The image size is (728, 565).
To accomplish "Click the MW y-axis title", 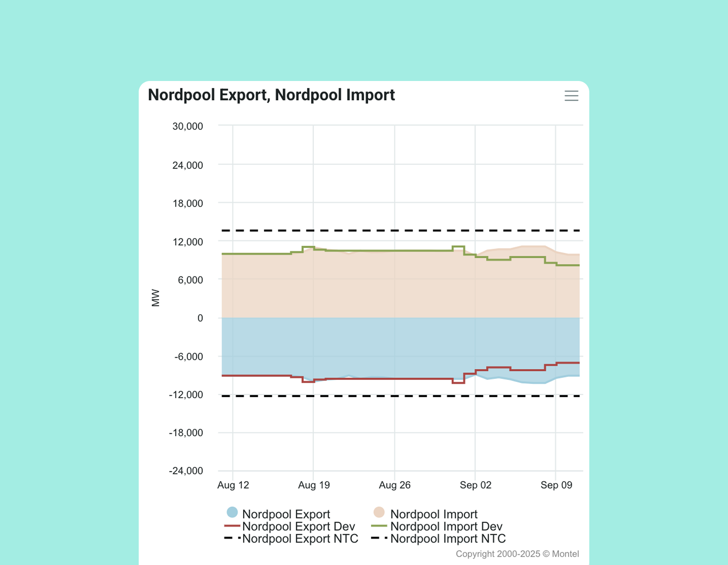I will [155, 298].
